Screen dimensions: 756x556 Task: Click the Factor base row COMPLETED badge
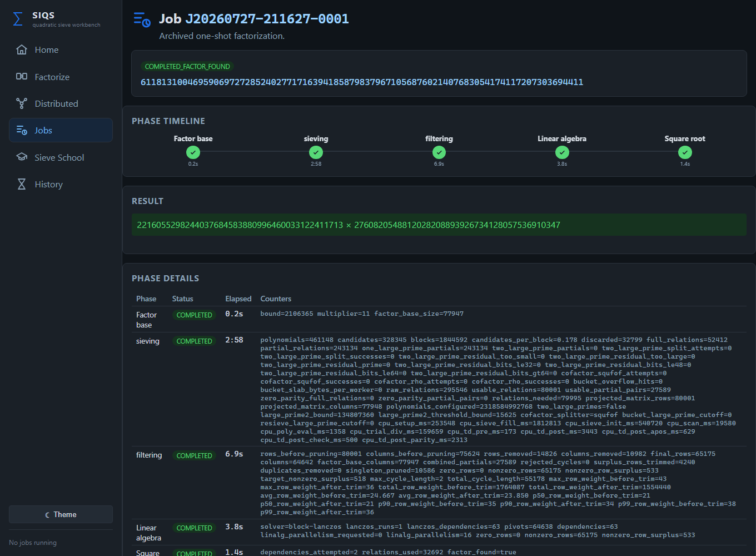click(x=194, y=315)
